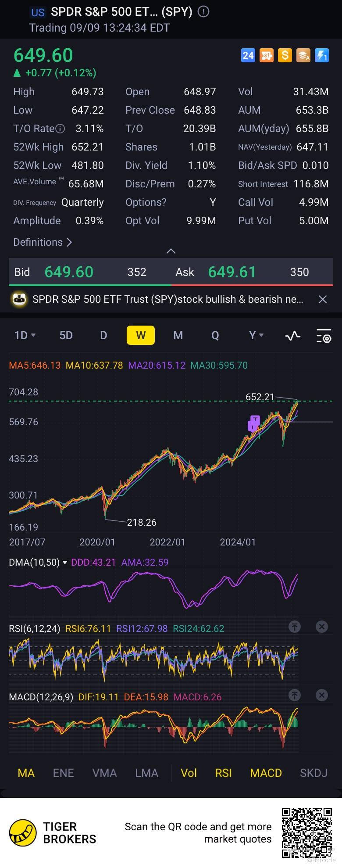342x868 pixels.
Task: Collapse the quote details with up chevron
Action: click(171, 251)
